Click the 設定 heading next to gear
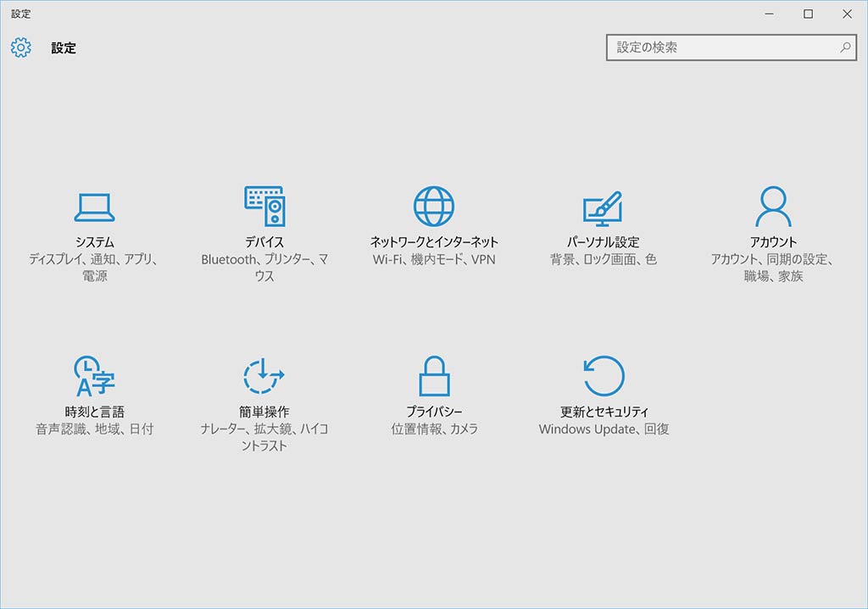 pos(64,48)
